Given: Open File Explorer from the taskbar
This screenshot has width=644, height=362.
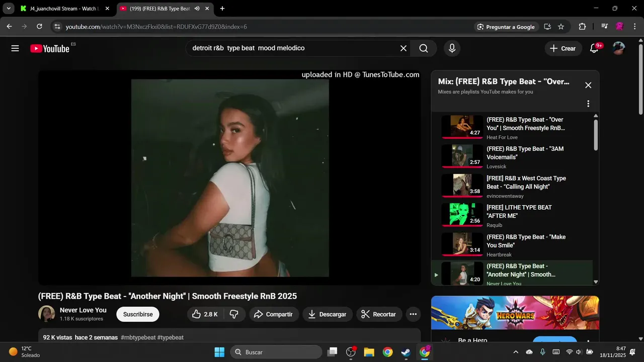Looking at the screenshot, I should click(x=369, y=352).
